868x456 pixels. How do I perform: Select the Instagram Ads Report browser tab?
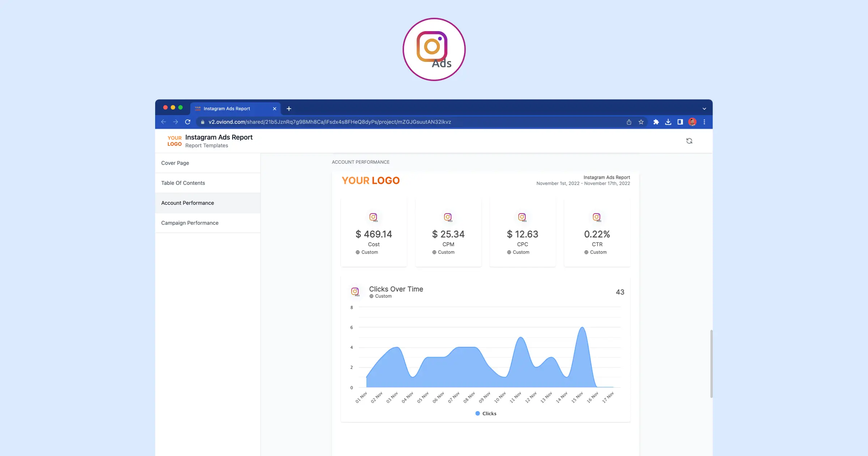click(235, 109)
